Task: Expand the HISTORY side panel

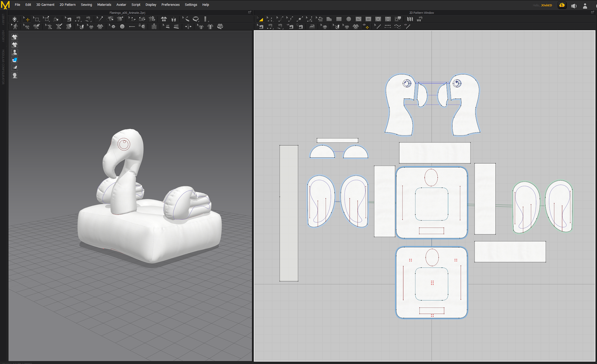Action: point(3,36)
